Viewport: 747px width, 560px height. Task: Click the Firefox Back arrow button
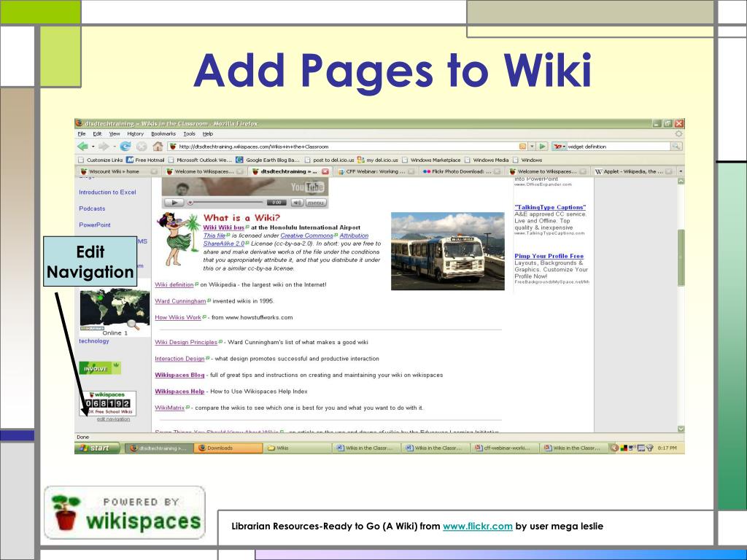(x=83, y=147)
